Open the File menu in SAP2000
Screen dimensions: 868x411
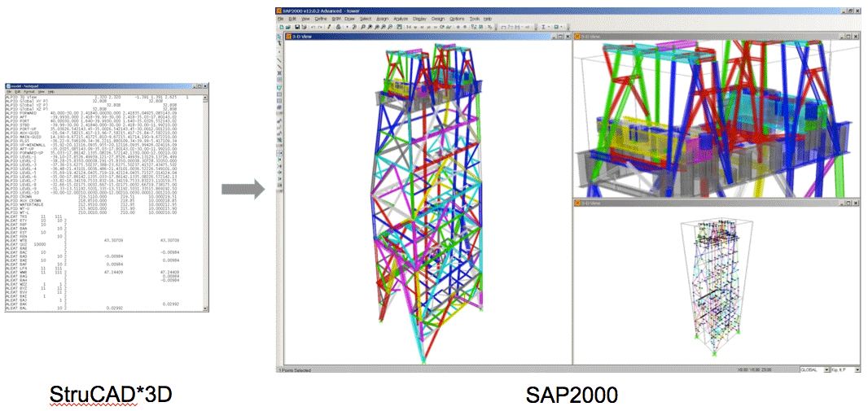pyautogui.click(x=280, y=19)
